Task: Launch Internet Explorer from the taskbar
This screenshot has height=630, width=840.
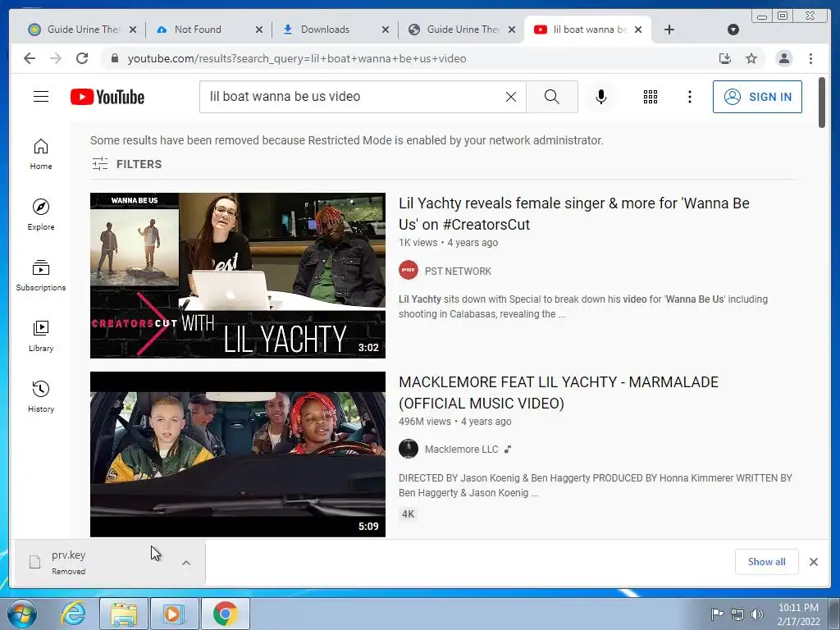Action: click(73, 614)
